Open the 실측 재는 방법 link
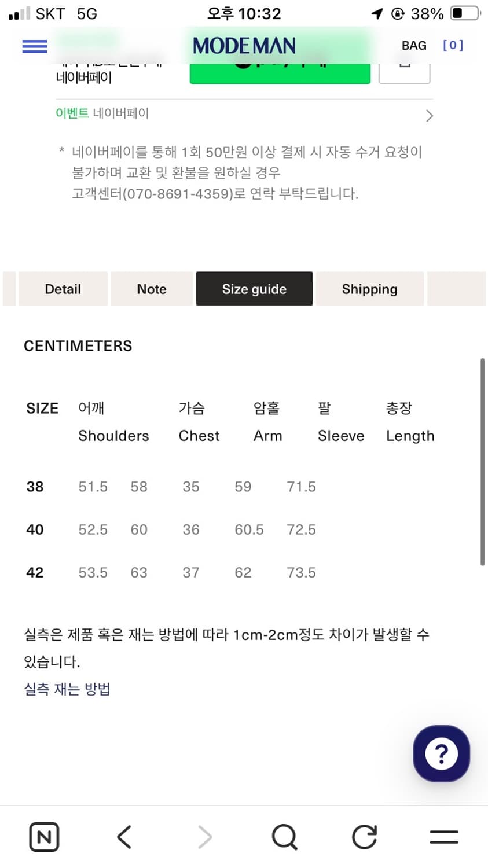Screen dimensions: 488x868 click(67, 689)
